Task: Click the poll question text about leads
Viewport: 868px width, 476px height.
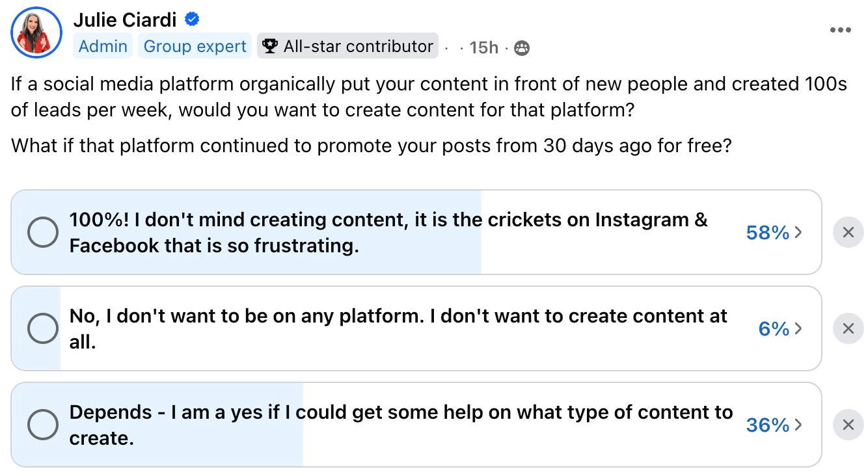Action: click(428, 97)
